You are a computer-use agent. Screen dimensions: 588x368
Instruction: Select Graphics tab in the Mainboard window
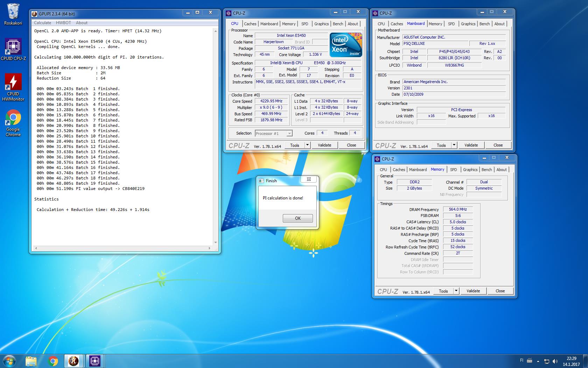[468, 24]
